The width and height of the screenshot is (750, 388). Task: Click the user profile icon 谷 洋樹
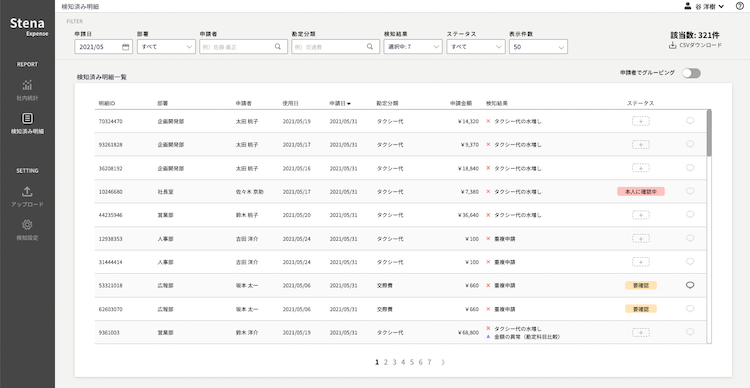pos(688,6)
